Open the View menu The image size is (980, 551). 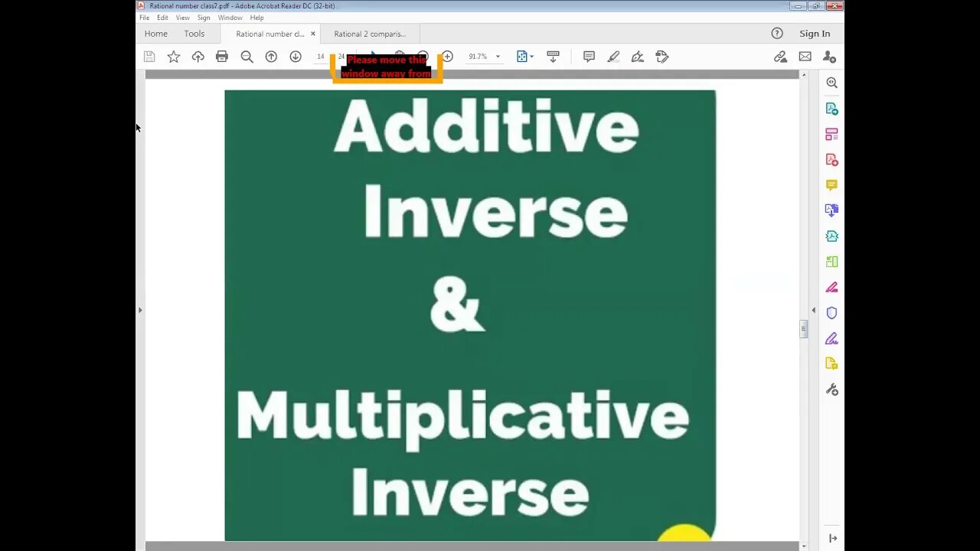[x=182, y=18]
